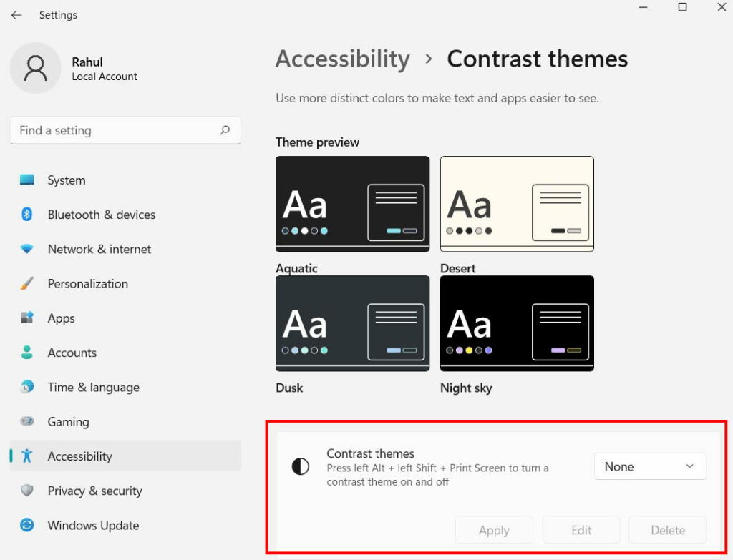Image resolution: width=733 pixels, height=560 pixels.
Task: Select the Gaming controller icon
Action: [x=29, y=421]
